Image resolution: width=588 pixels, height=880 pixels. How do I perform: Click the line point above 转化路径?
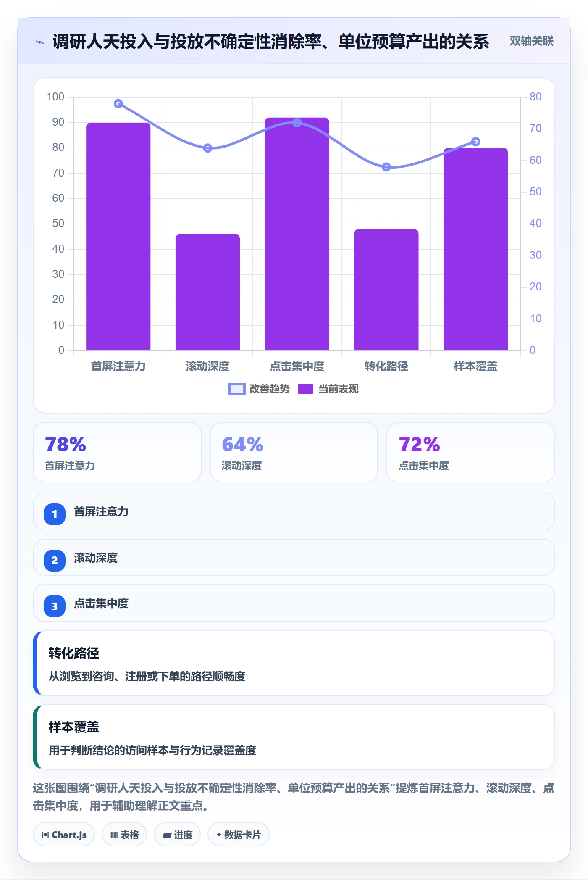click(386, 167)
